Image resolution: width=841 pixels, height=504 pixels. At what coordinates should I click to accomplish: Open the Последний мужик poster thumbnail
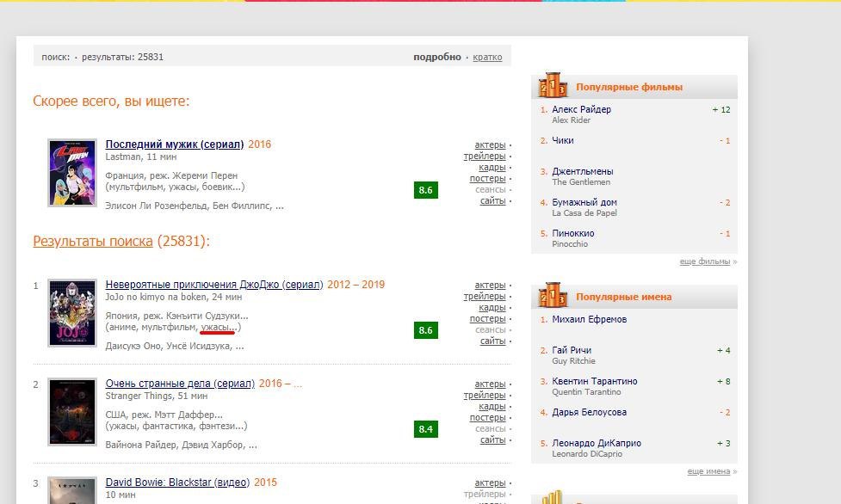(72, 173)
